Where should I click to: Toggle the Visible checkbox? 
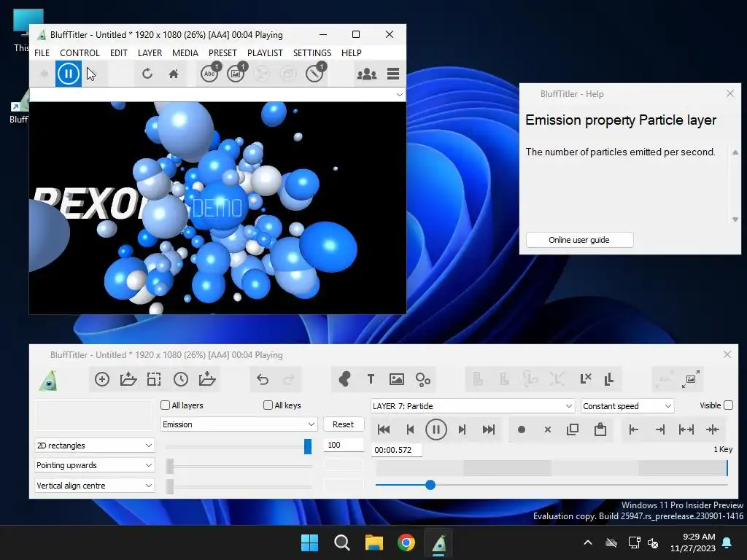729,405
